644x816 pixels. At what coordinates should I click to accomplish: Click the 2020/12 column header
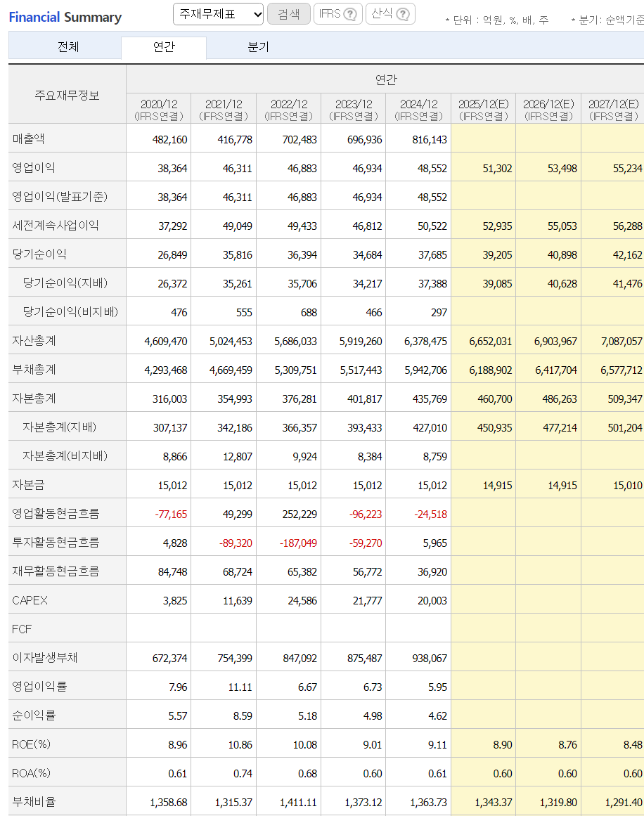tap(159, 109)
